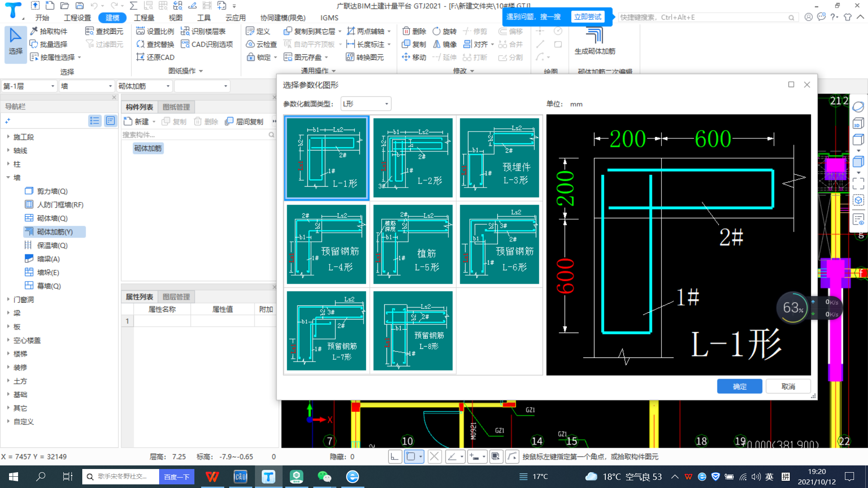Viewport: 868px width, 488px height.
Task: Click the 批量选择 batch select tool
Action: (48, 44)
